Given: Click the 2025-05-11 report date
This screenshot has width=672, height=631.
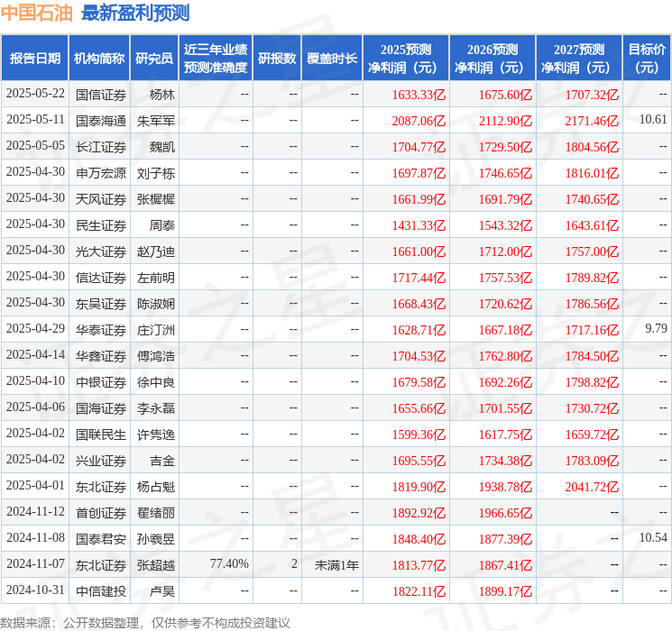Looking at the screenshot, I should tap(35, 119).
